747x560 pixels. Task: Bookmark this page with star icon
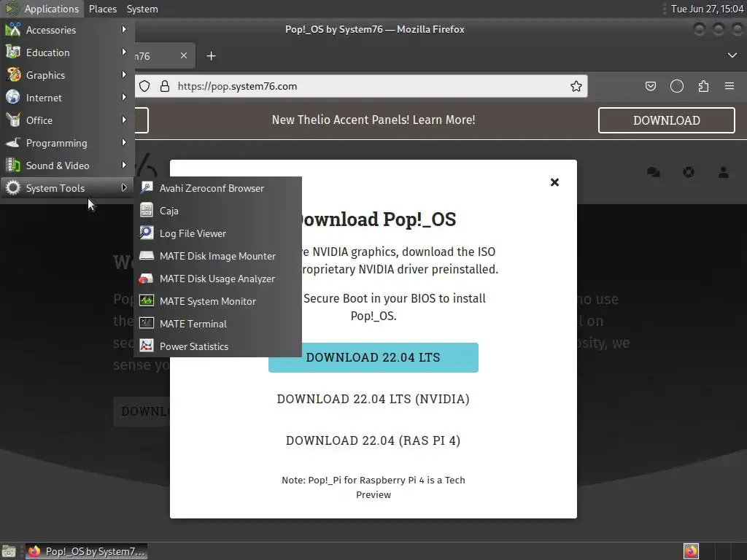tap(576, 86)
